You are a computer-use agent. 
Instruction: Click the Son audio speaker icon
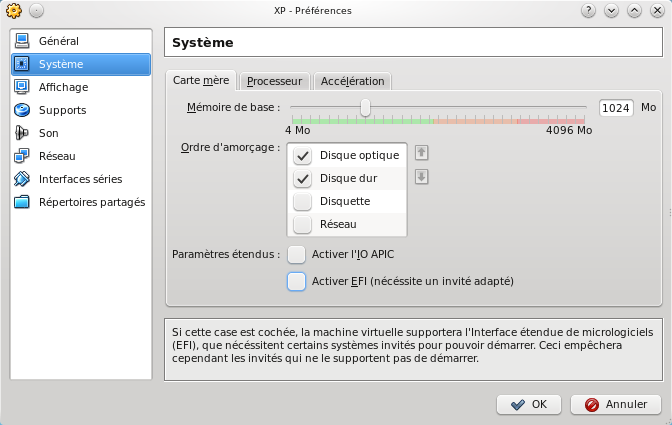pos(22,133)
